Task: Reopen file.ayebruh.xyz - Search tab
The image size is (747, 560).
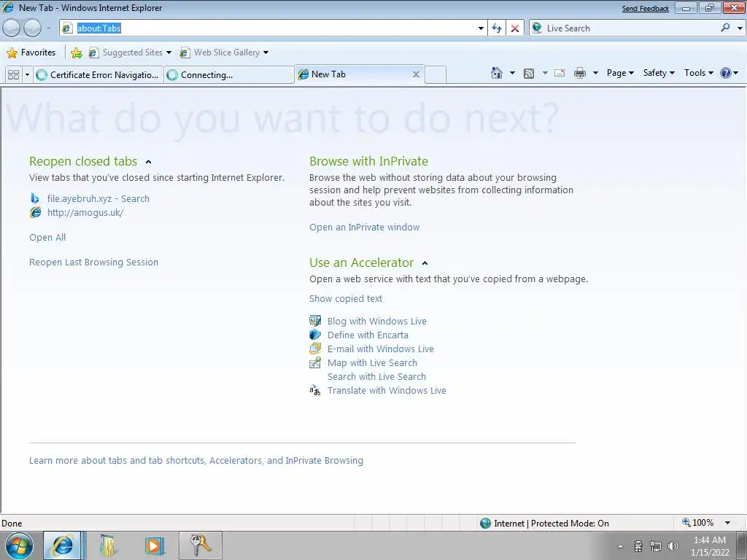Action: (98, 198)
